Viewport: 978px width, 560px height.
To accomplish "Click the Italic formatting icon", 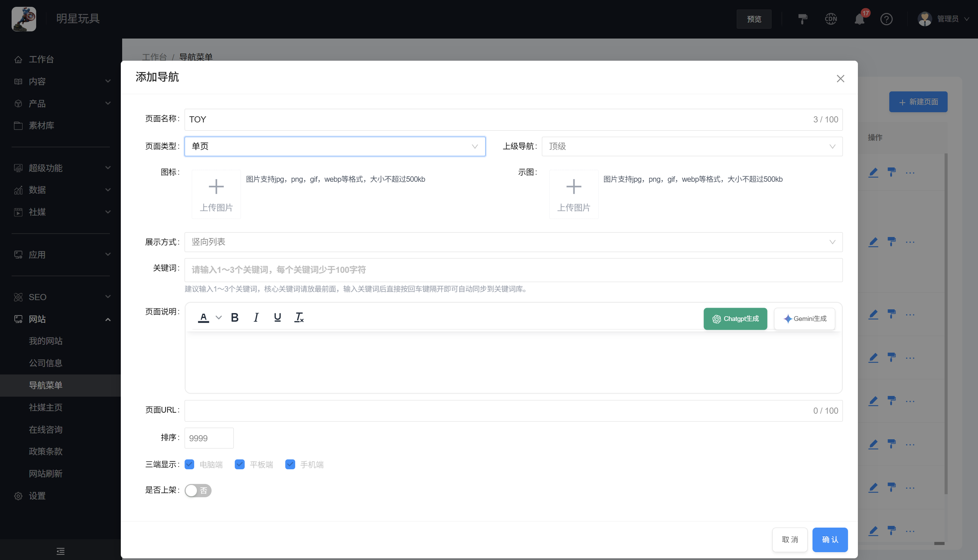I will 256,318.
